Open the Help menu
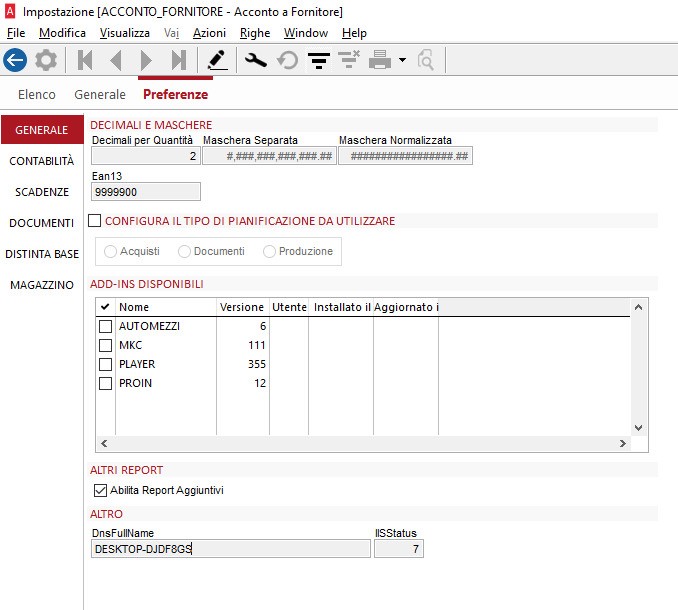 point(354,33)
